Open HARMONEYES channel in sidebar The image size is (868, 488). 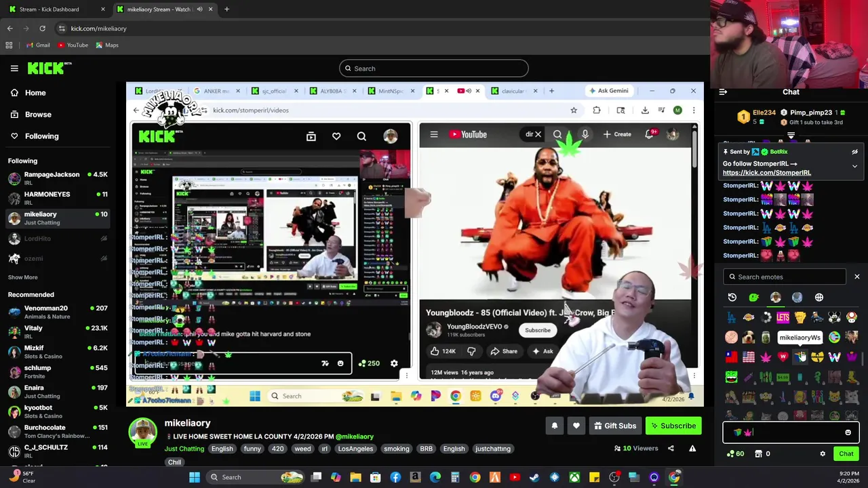coord(58,199)
